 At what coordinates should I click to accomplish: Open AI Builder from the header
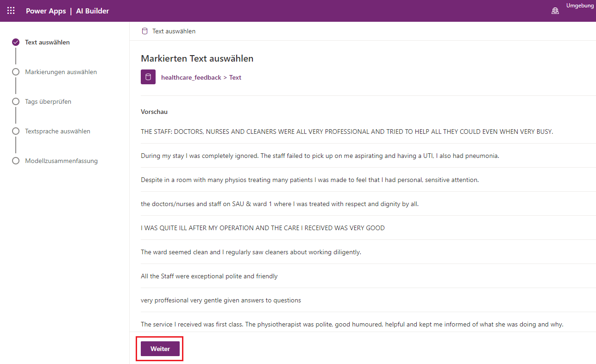point(93,11)
